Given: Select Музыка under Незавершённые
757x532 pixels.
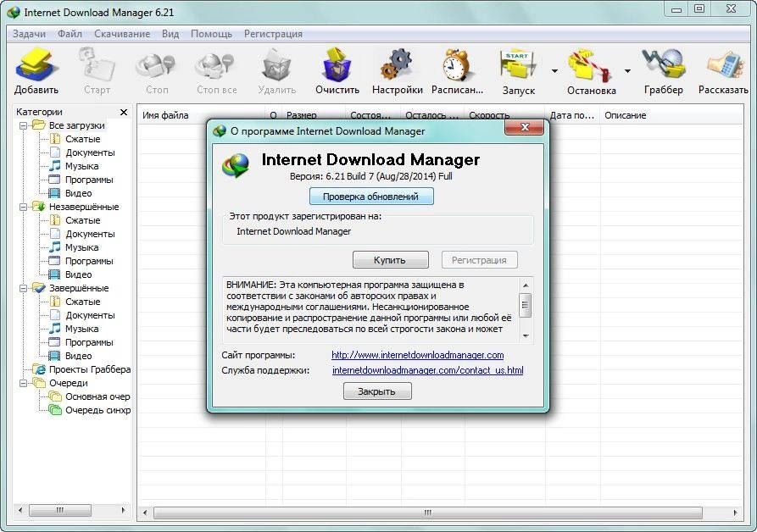Looking at the screenshot, I should tap(82, 247).
